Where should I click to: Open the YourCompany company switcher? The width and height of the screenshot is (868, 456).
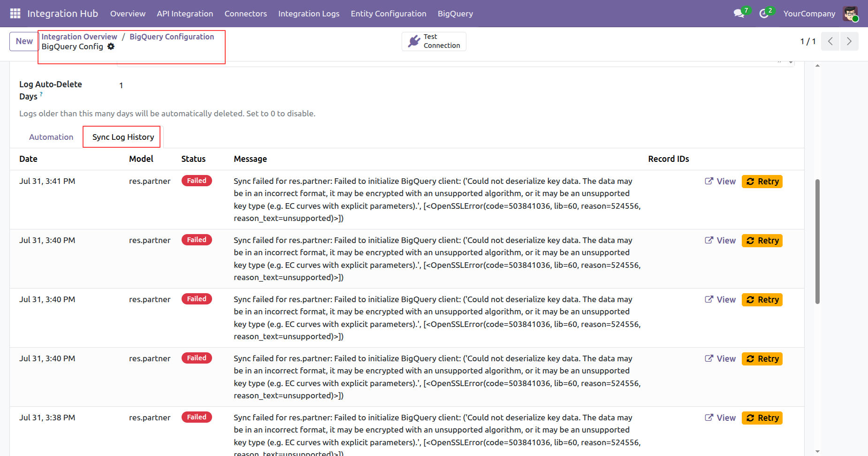point(809,14)
